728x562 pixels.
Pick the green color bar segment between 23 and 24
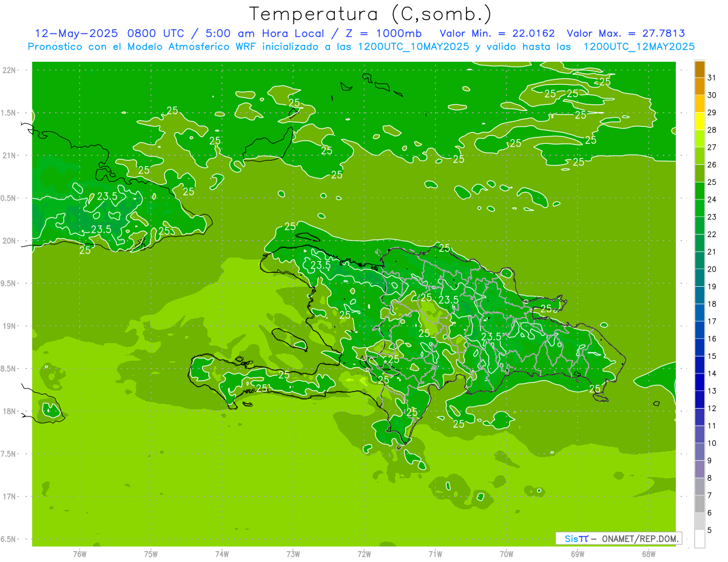[x=699, y=209]
